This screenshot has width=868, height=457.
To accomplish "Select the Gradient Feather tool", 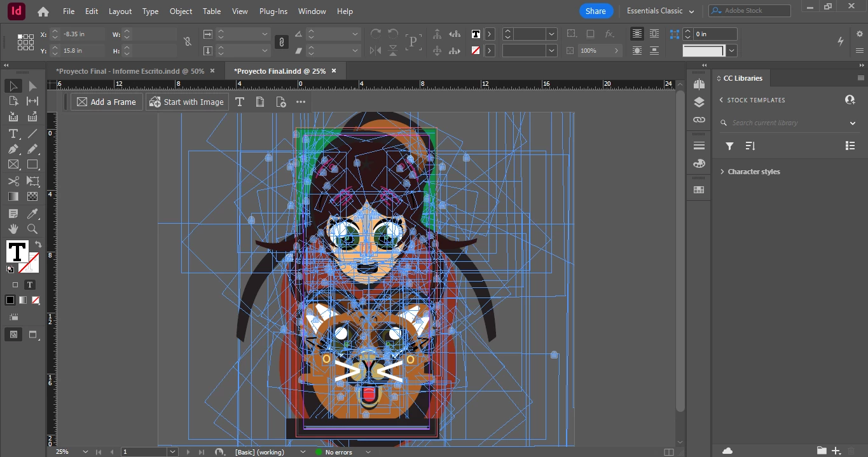I will coord(32,197).
